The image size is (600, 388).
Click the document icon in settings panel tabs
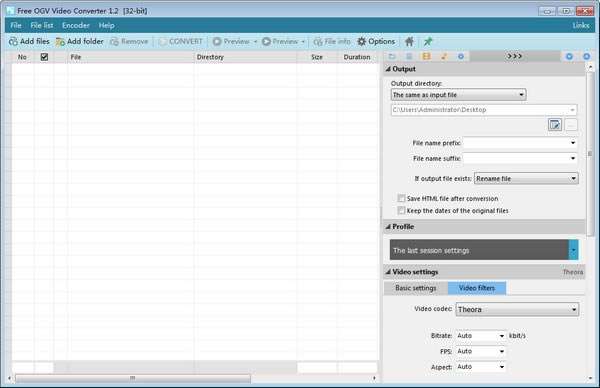point(409,56)
